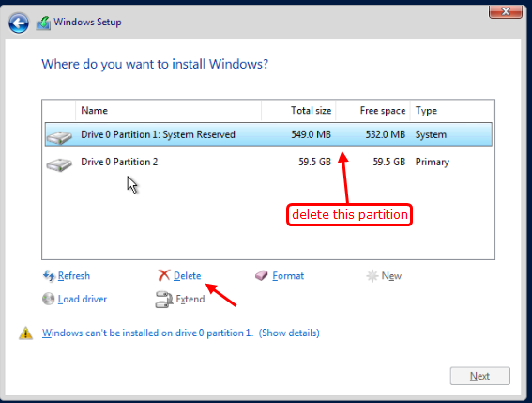Click the Extend partition option
Image resolution: width=532 pixels, height=403 pixels.
190,299
